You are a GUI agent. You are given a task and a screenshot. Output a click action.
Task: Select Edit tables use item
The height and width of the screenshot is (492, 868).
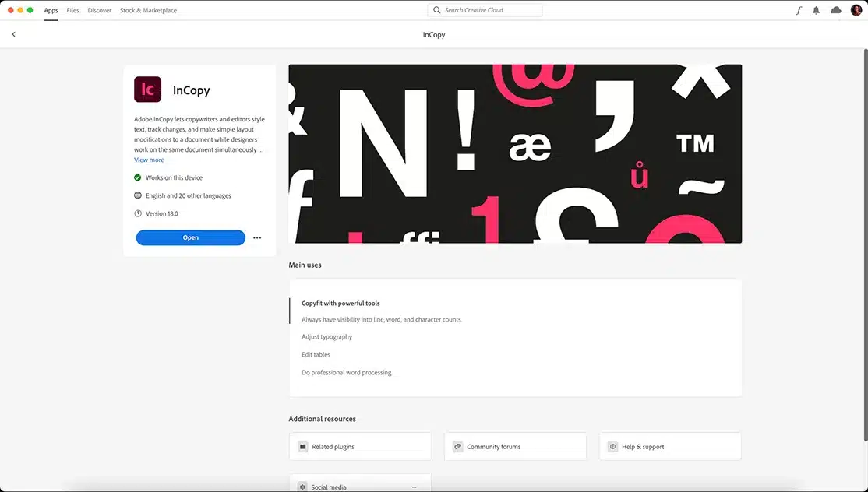point(316,354)
